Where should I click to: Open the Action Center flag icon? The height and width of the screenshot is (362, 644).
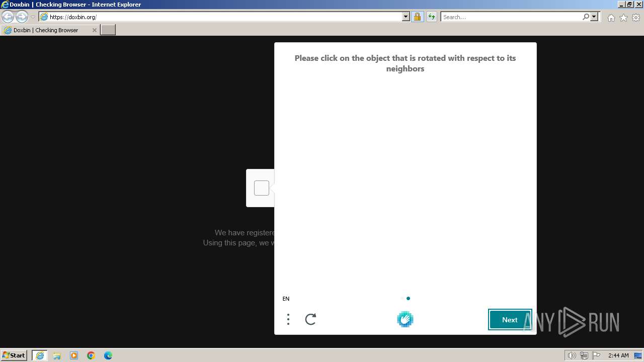(x=596, y=355)
